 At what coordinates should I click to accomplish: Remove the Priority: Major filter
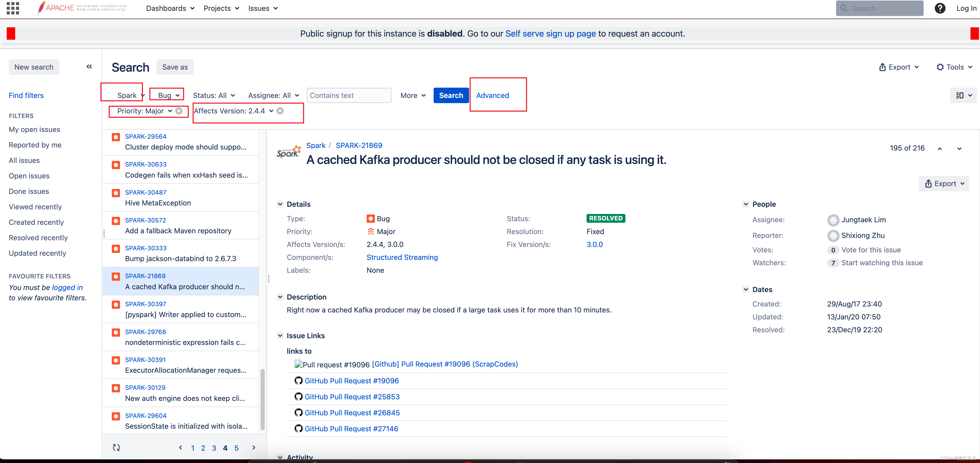[179, 111]
